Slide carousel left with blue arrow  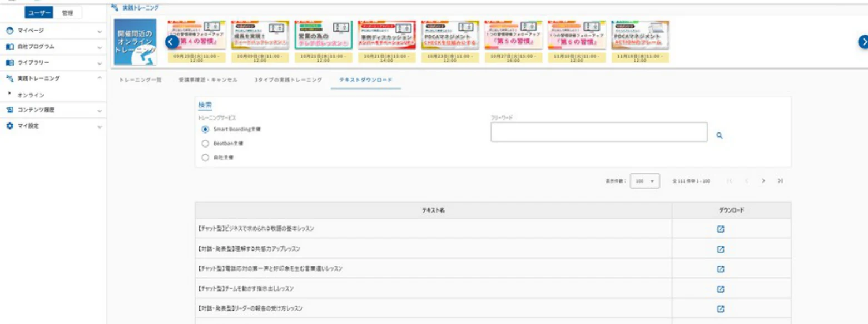(172, 42)
